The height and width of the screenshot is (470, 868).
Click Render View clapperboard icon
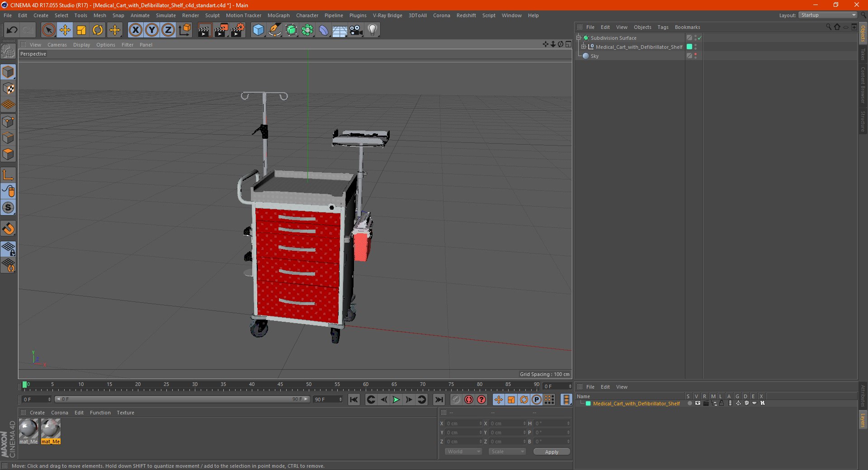[x=204, y=30]
